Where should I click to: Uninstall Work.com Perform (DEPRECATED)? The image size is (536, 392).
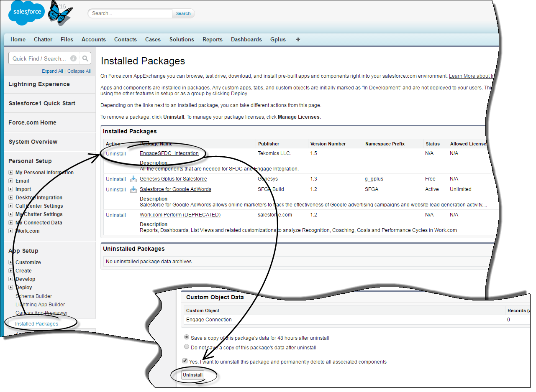(116, 215)
